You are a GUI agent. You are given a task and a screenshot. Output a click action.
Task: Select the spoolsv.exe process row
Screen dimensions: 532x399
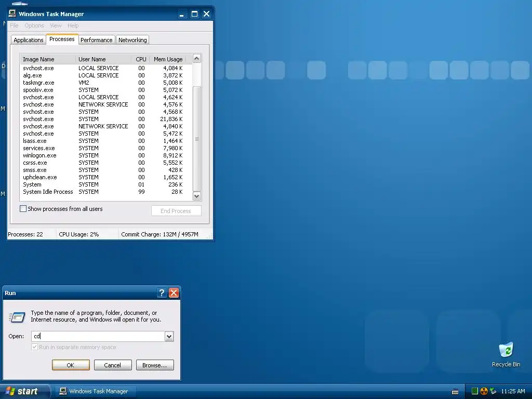[x=103, y=90]
